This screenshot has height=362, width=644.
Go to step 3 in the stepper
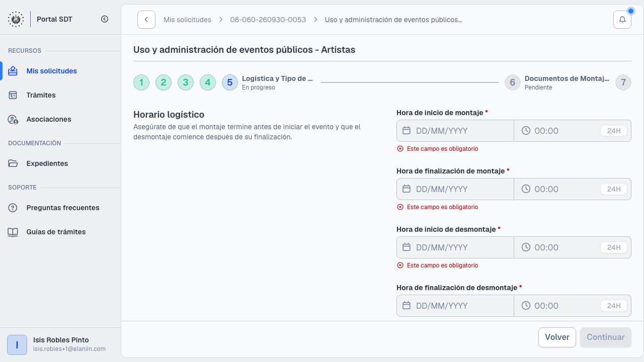(x=186, y=82)
